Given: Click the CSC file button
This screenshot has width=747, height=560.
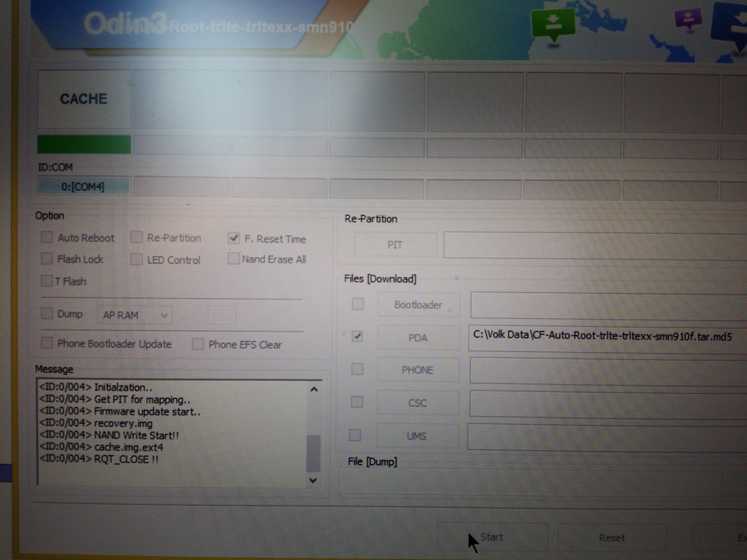Looking at the screenshot, I should tap(417, 403).
